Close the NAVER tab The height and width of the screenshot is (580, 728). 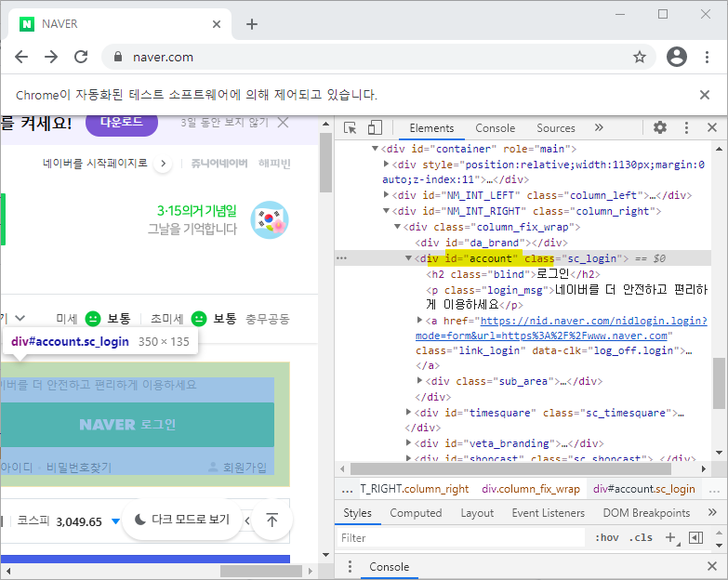coord(217,23)
